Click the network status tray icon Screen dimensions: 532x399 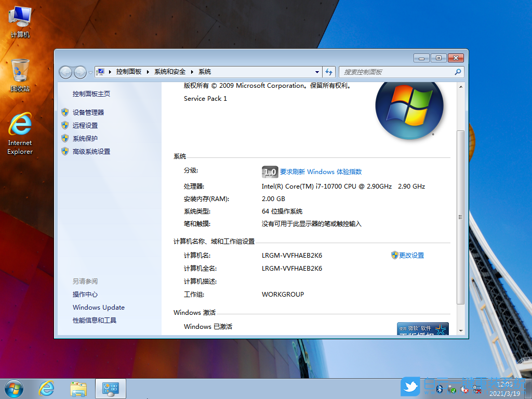476,389
